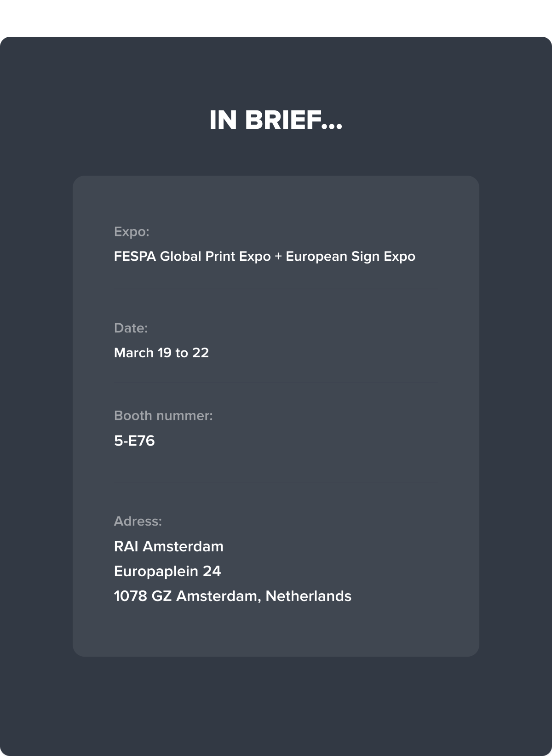The height and width of the screenshot is (756, 552).
Task: Click the word "FESPA" in expo name
Action: pos(135,257)
